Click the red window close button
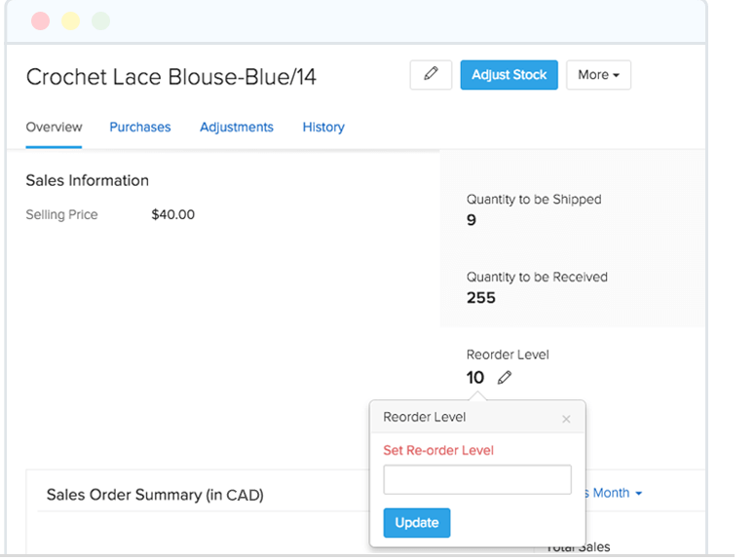The image size is (755, 560). pyautogui.click(x=40, y=20)
